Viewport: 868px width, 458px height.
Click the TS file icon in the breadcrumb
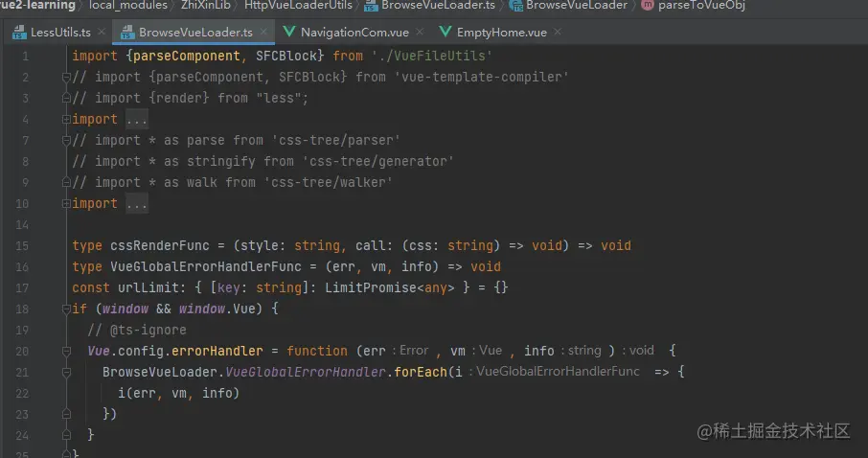point(371,6)
